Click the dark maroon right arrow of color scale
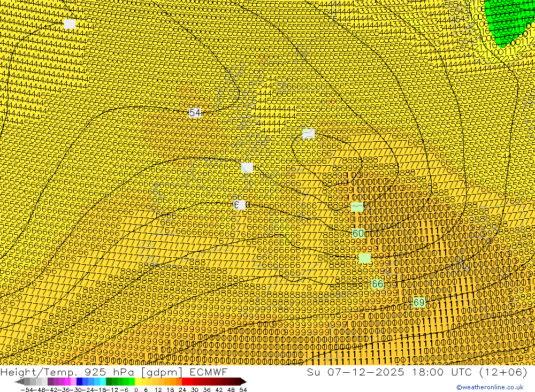The height and width of the screenshot is (392, 535). (x=243, y=381)
